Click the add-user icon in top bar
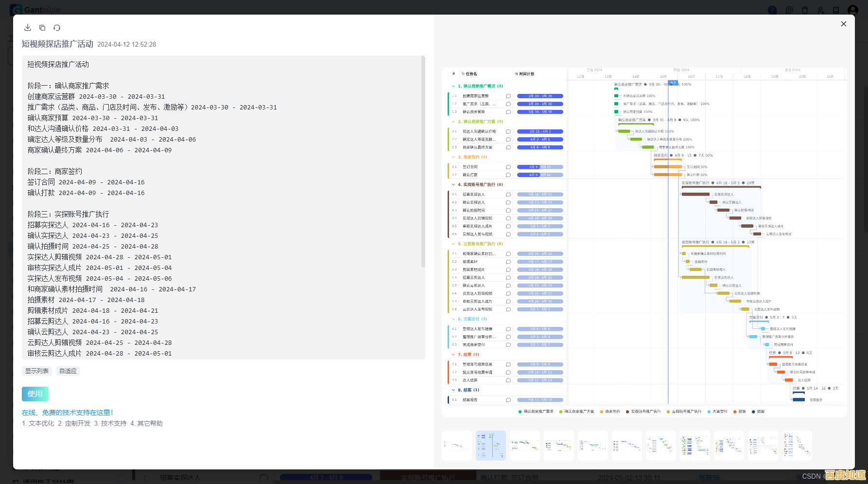868x484 pixels. [x=820, y=10]
